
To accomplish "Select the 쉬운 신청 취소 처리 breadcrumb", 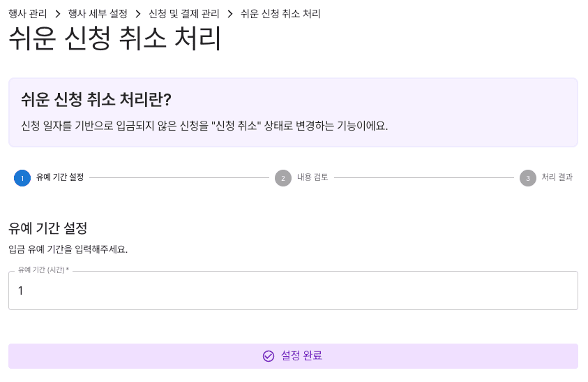I will click(280, 13).
